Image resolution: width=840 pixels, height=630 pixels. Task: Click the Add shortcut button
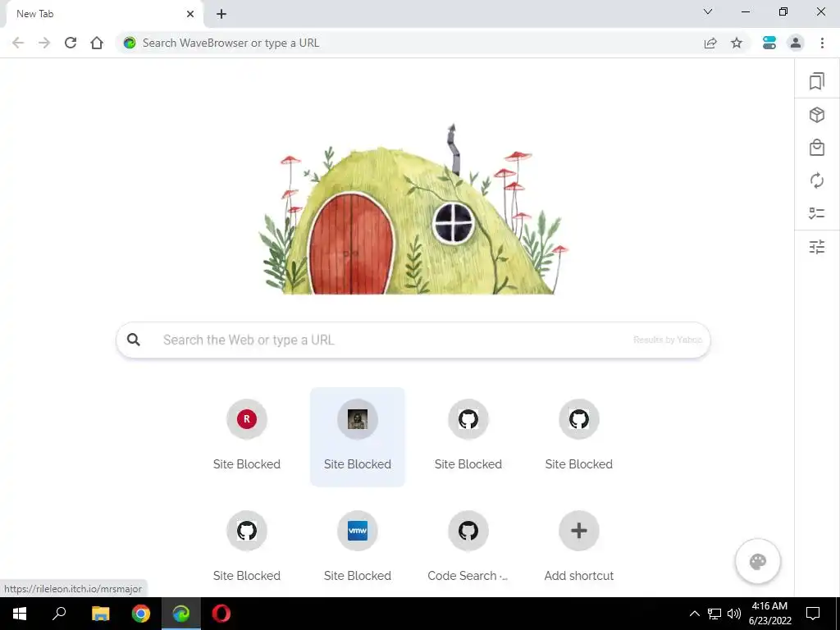tap(578, 546)
